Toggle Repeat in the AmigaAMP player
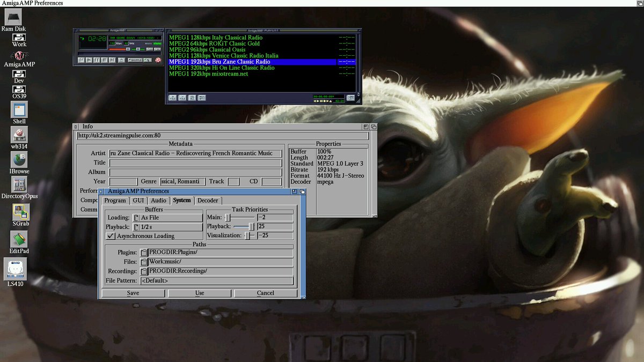Image resolution: width=644 pixels, height=362 pixels. [148, 60]
